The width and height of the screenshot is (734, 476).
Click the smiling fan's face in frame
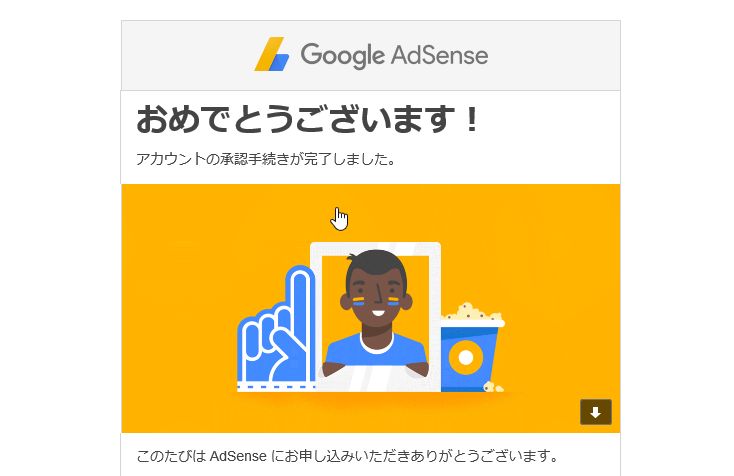[377, 297]
